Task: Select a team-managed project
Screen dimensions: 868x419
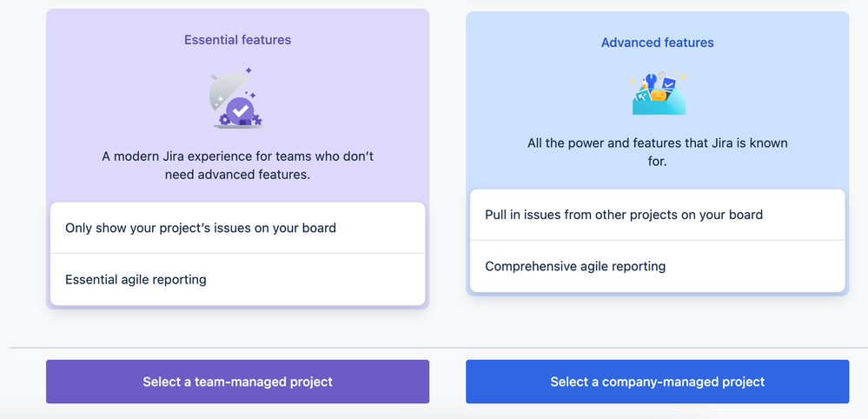Action: point(237,382)
